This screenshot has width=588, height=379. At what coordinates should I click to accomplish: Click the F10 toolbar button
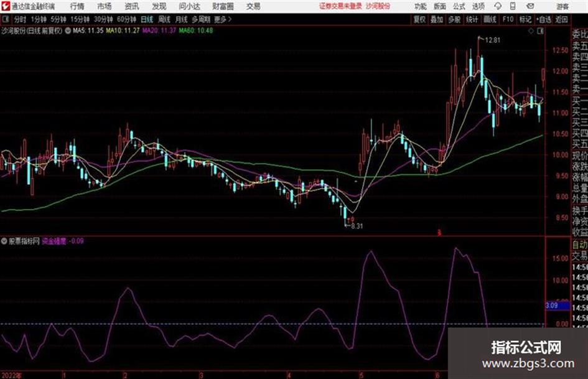pyautogui.click(x=508, y=19)
